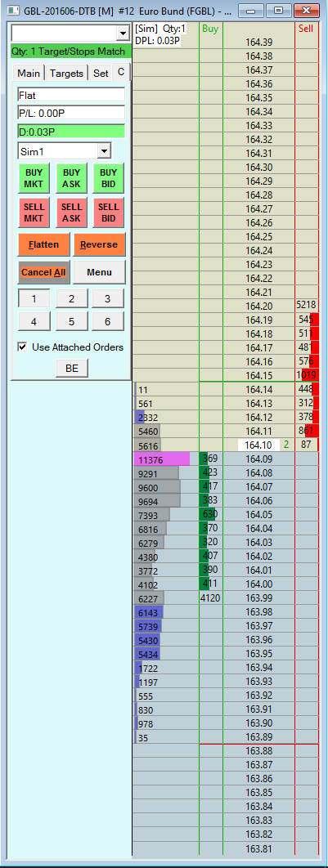Click the price 163.81 cell
The width and height of the screenshot is (328, 868).
point(258,848)
